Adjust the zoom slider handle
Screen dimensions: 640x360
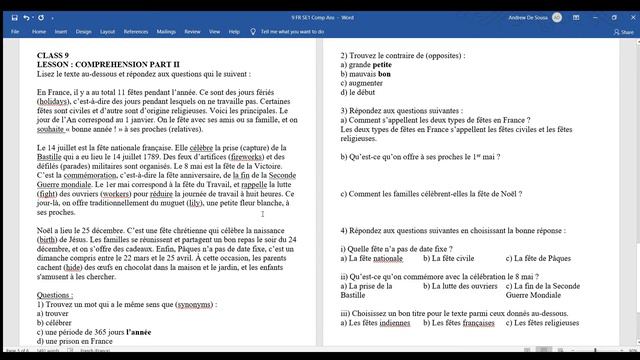(595, 350)
